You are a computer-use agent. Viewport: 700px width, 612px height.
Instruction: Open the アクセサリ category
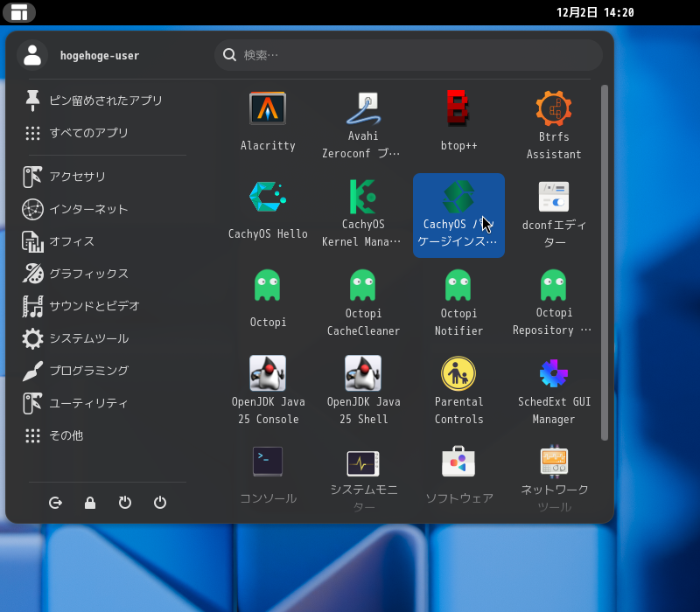(x=104, y=177)
